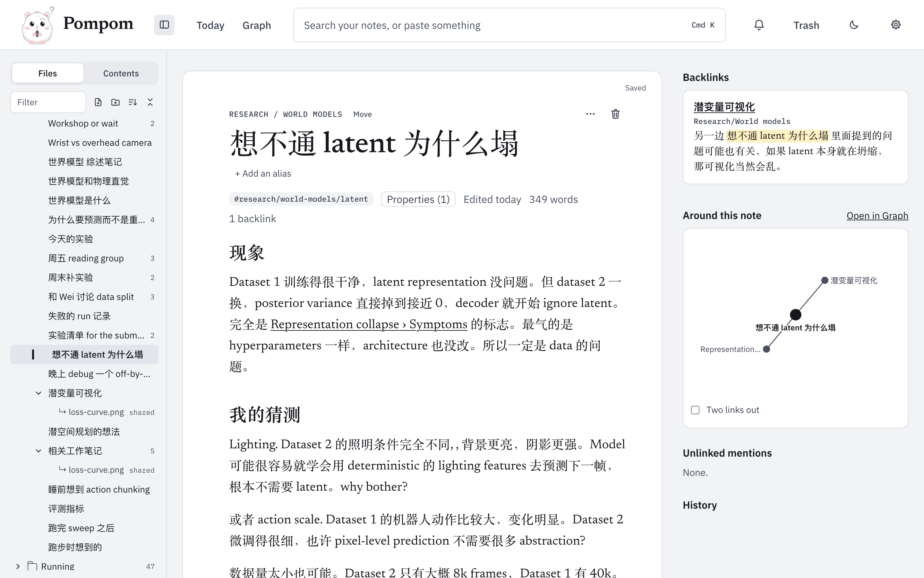Open note 世界模型和物理直觉
Viewport: 924px width, 578px height.
pos(84,181)
